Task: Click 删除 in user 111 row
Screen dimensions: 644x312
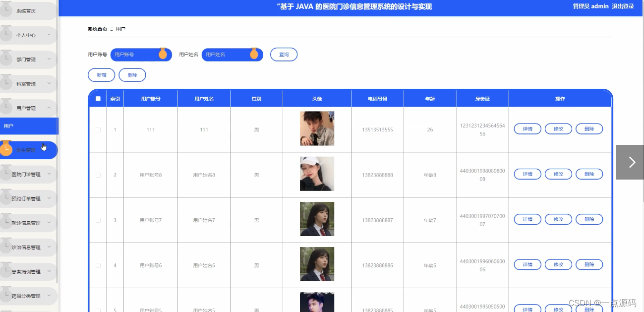Action: pos(589,129)
